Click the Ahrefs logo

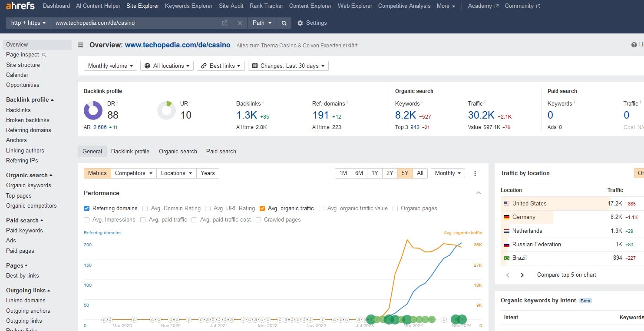[x=21, y=6]
